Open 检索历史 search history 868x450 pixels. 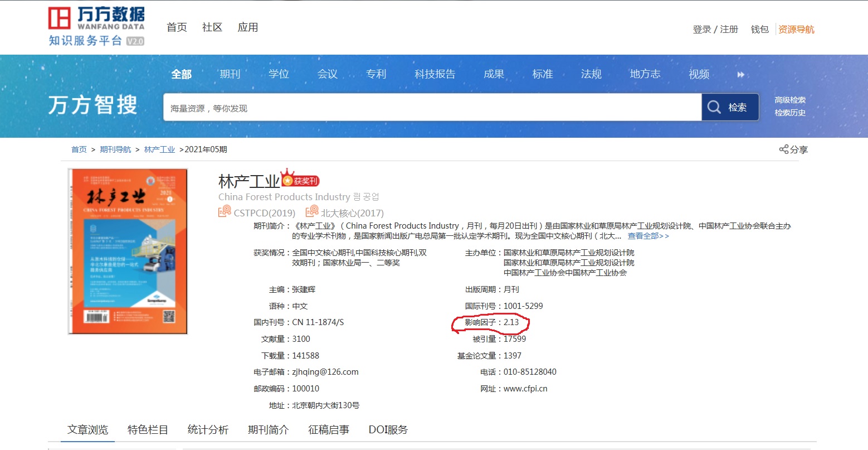click(x=790, y=113)
